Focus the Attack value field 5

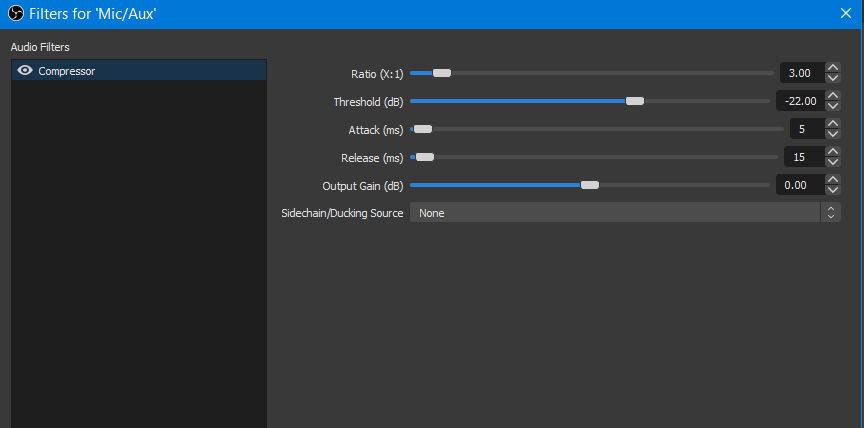tap(807, 129)
